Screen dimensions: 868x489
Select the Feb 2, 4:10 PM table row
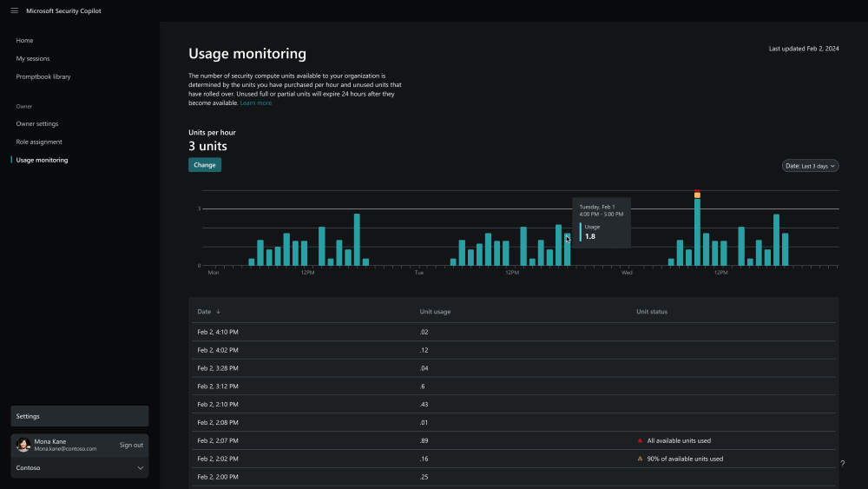pyautogui.click(x=514, y=332)
